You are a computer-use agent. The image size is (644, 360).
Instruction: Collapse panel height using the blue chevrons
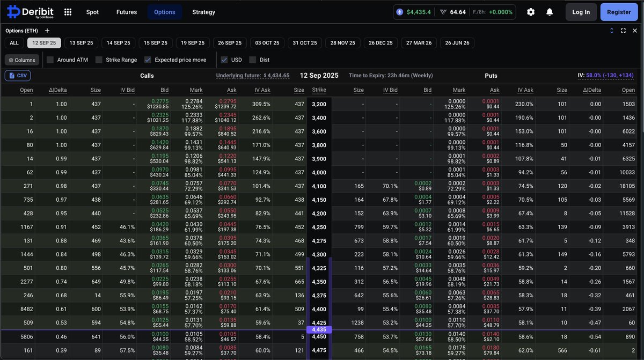coord(612,31)
